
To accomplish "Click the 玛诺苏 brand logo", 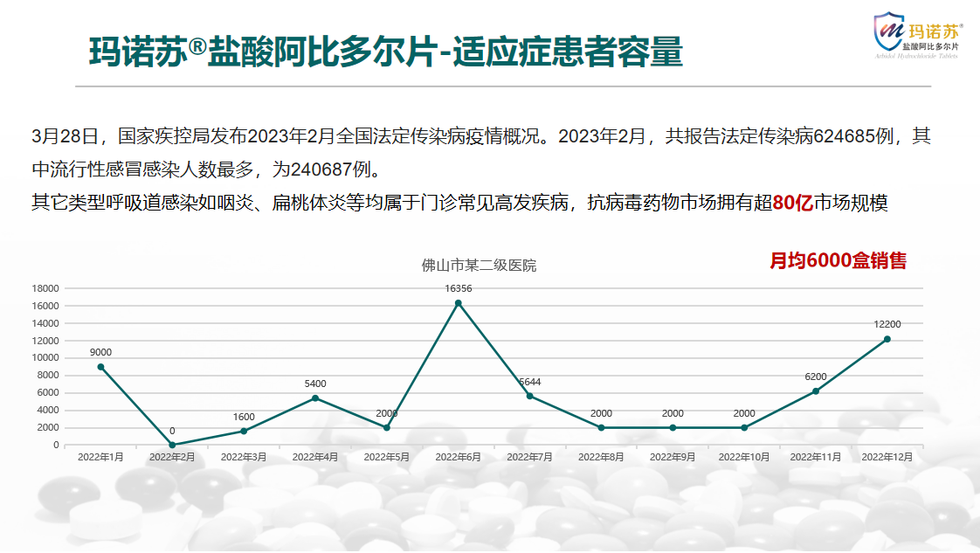I will pos(918,35).
